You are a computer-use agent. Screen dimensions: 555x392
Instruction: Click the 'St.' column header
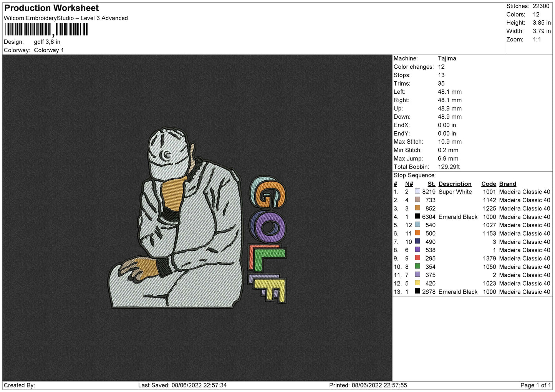(432, 184)
